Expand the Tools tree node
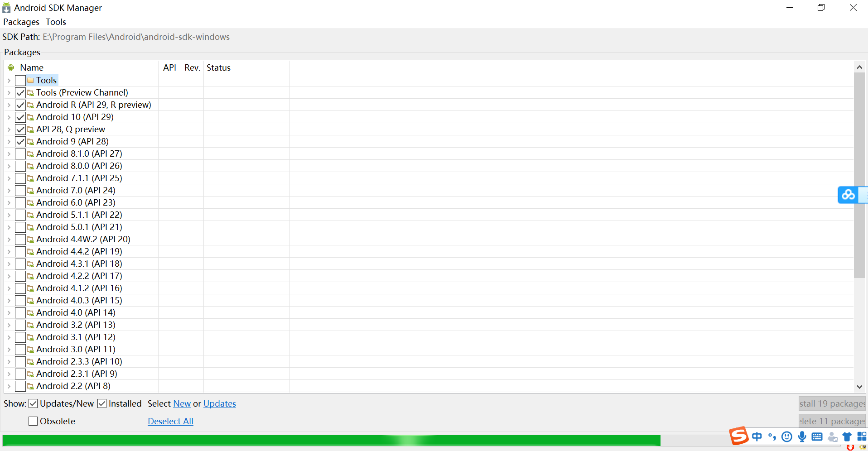Viewport: 868px width, 451px height. coord(9,81)
